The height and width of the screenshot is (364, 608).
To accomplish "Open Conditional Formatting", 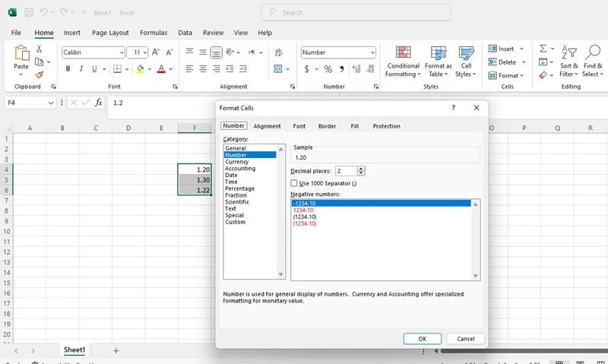I will pos(403,62).
